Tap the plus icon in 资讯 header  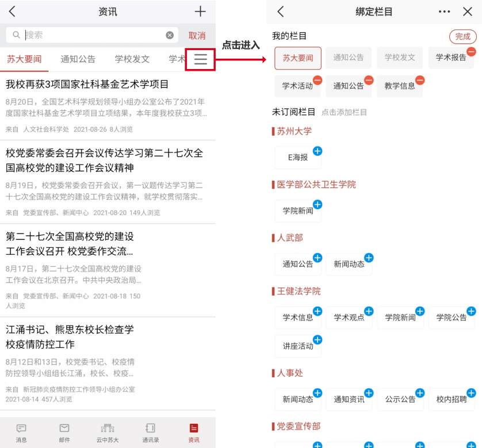(200, 12)
